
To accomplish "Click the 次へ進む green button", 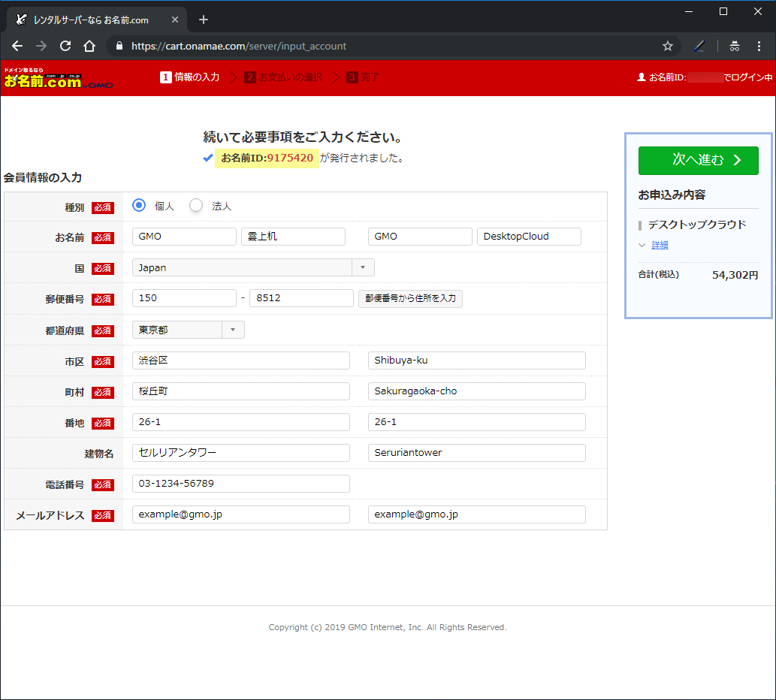I will (x=699, y=160).
